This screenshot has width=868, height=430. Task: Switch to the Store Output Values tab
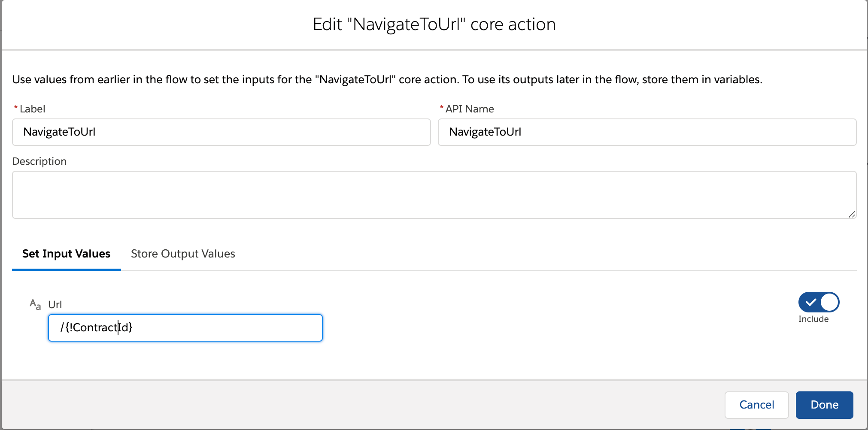pos(183,254)
